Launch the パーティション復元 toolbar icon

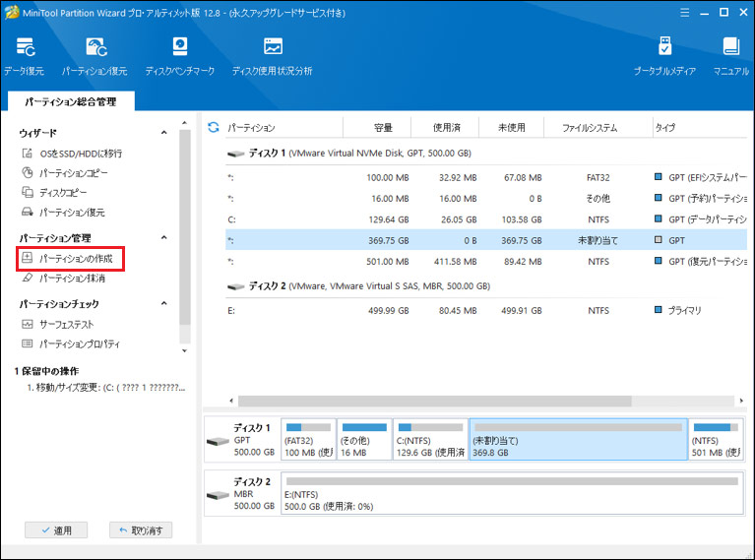point(94,56)
